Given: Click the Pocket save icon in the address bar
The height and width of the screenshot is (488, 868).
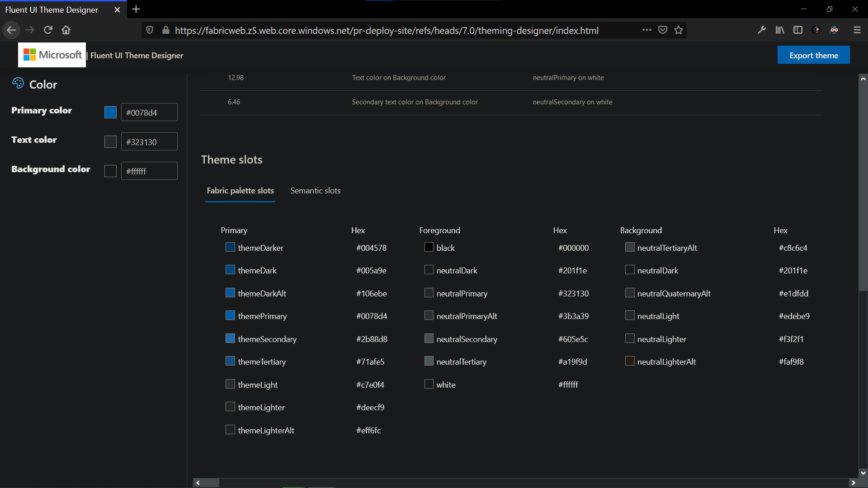Looking at the screenshot, I should point(663,30).
